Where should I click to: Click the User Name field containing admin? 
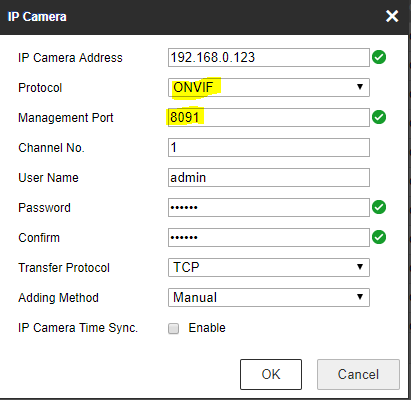pyautogui.click(x=269, y=177)
